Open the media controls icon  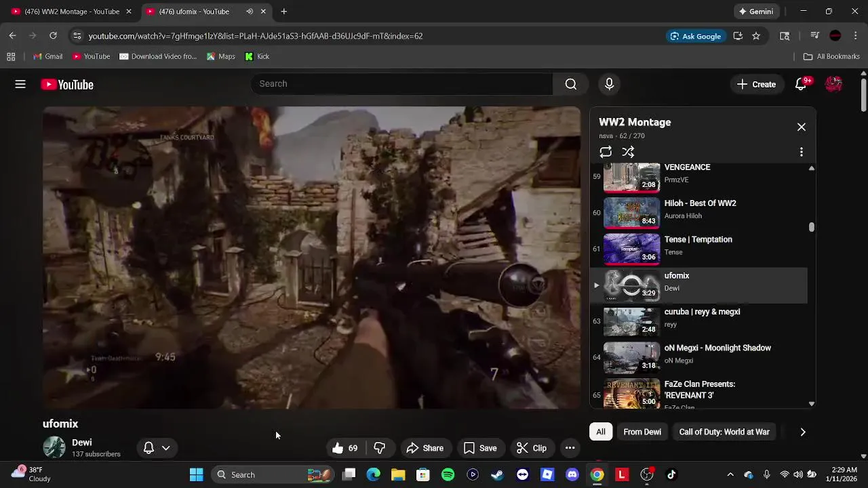point(815,36)
